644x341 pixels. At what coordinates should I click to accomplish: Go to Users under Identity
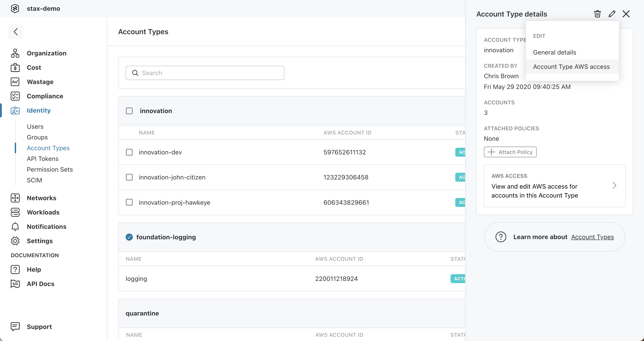point(35,127)
